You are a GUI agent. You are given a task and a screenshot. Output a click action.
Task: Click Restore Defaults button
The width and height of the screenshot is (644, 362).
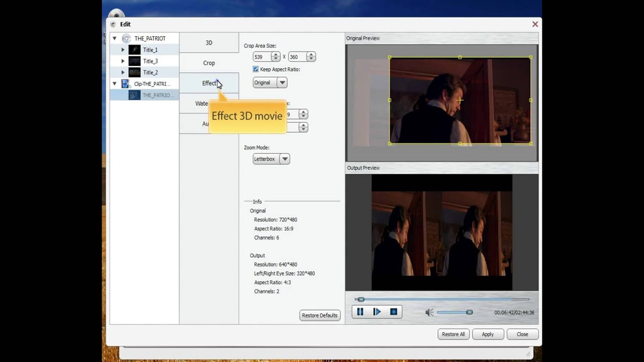pyautogui.click(x=319, y=315)
